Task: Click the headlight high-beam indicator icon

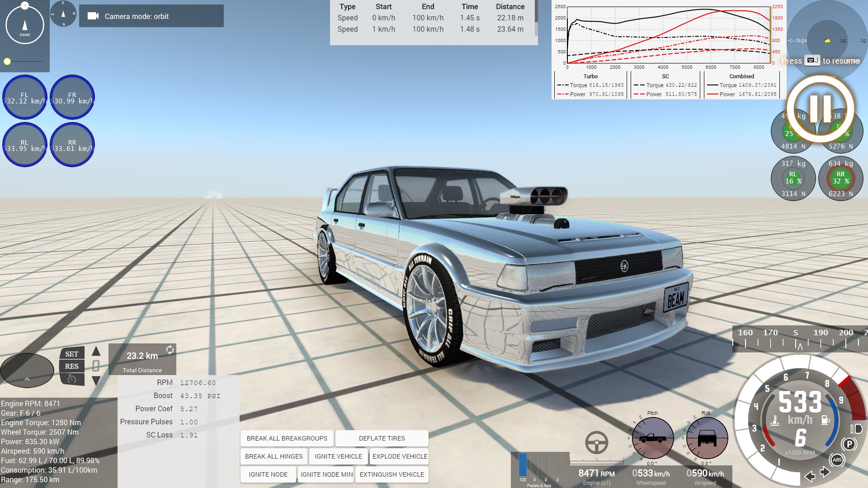Action: coord(856,429)
